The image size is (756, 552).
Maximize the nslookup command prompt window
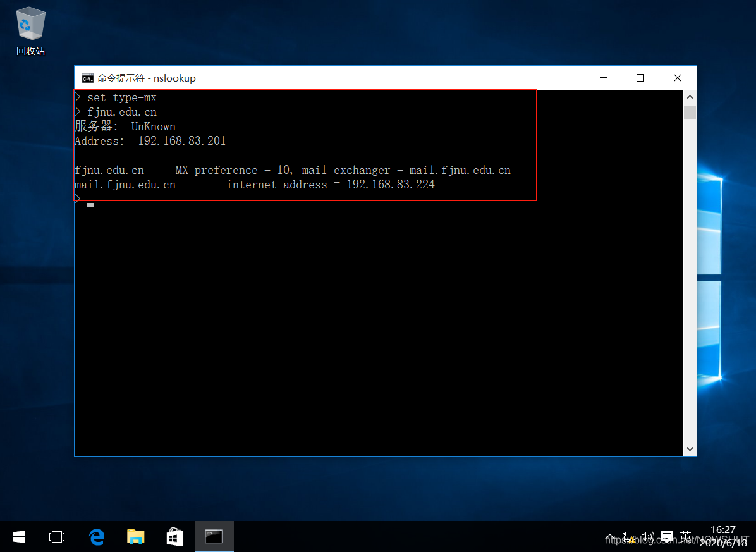[x=640, y=78]
